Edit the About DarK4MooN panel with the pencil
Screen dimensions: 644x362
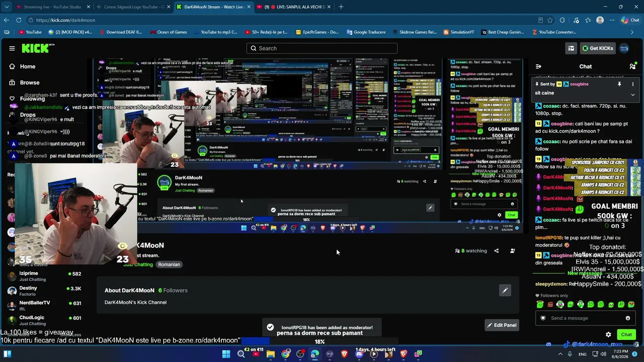[505, 290]
